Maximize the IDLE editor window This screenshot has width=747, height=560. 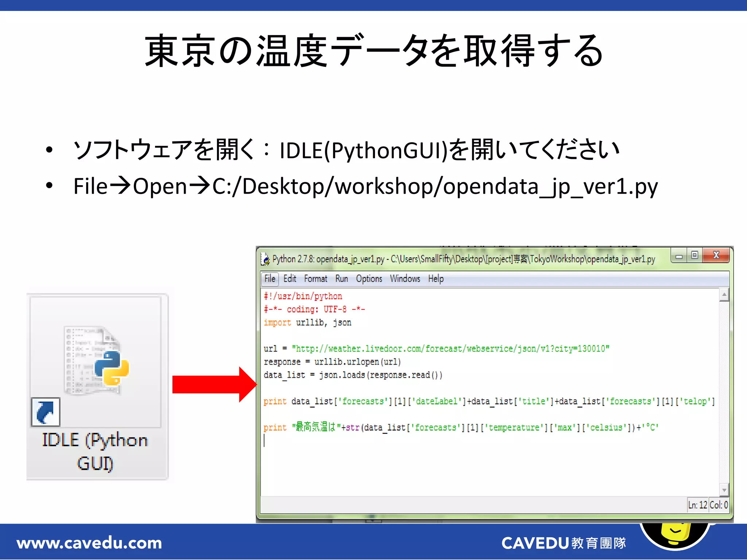pyautogui.click(x=694, y=255)
